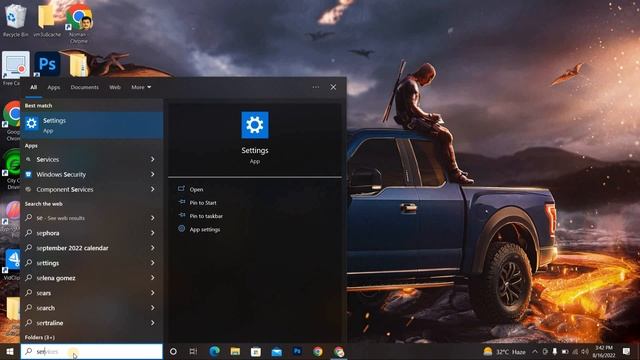Open the clock and date flyout
This screenshot has height=360, width=640.
604,351
